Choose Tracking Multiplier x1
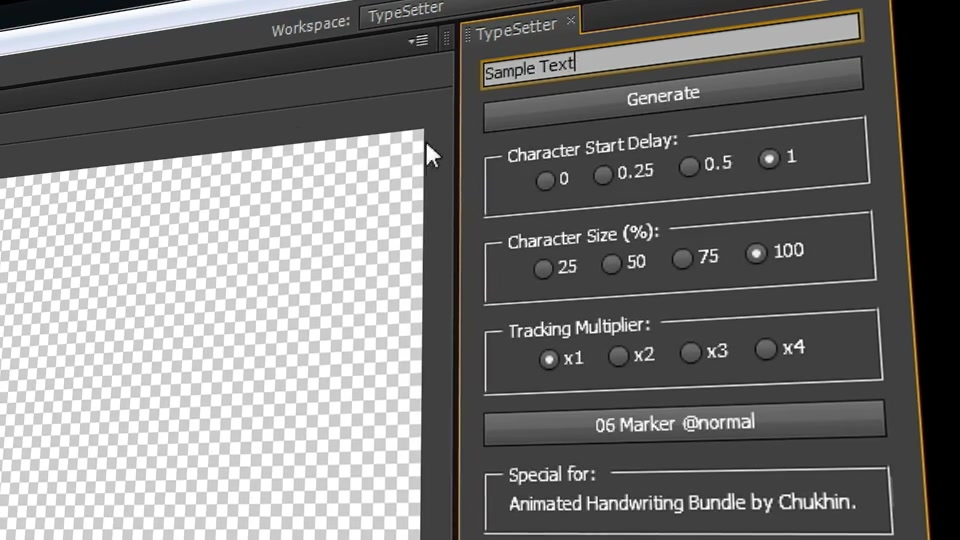This screenshot has width=960, height=540. 549,359
